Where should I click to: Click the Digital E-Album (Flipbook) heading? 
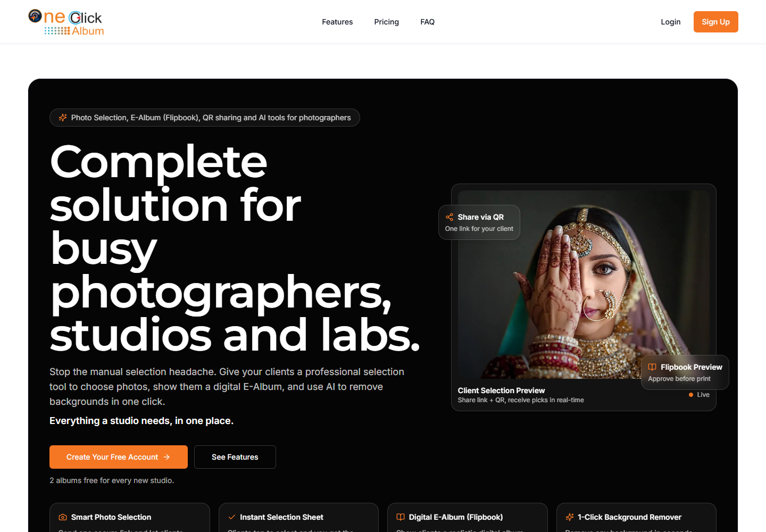tap(456, 517)
